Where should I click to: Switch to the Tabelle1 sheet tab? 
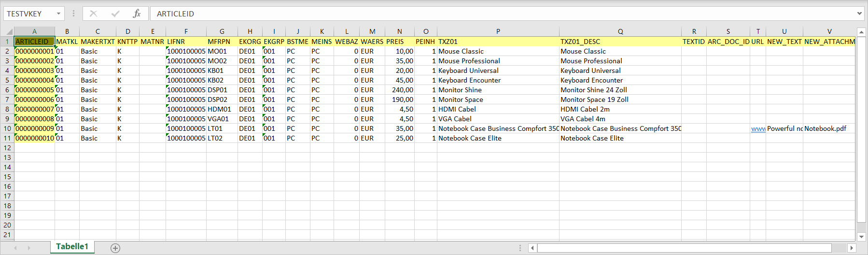72,246
